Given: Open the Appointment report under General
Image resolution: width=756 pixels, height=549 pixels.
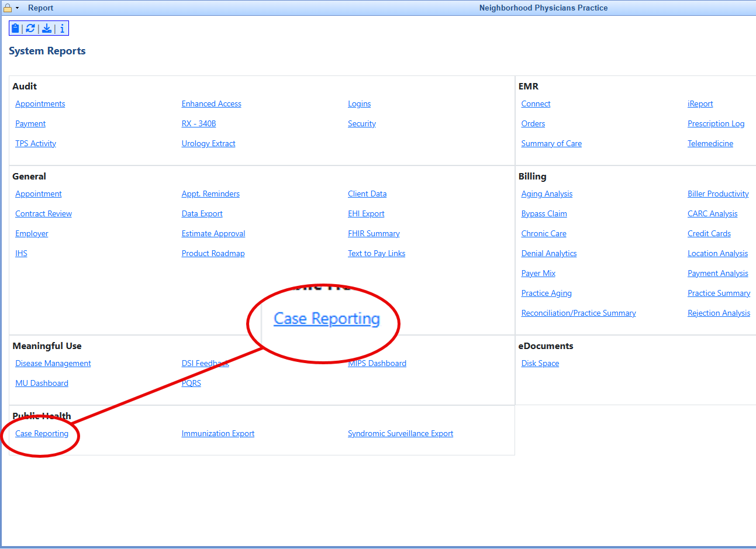Looking at the screenshot, I should point(39,194).
